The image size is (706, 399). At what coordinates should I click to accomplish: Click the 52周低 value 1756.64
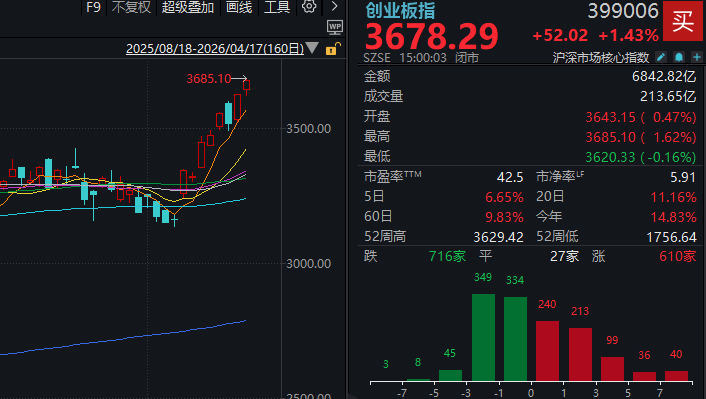click(671, 237)
